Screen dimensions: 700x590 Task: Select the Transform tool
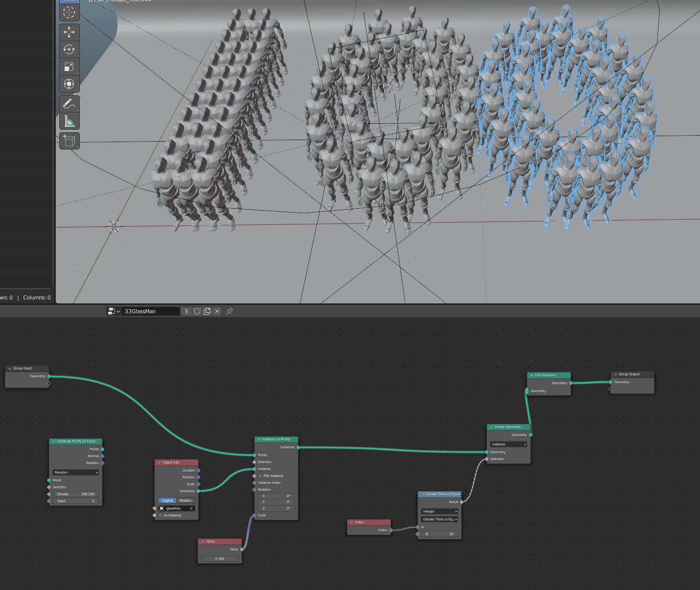click(x=69, y=84)
